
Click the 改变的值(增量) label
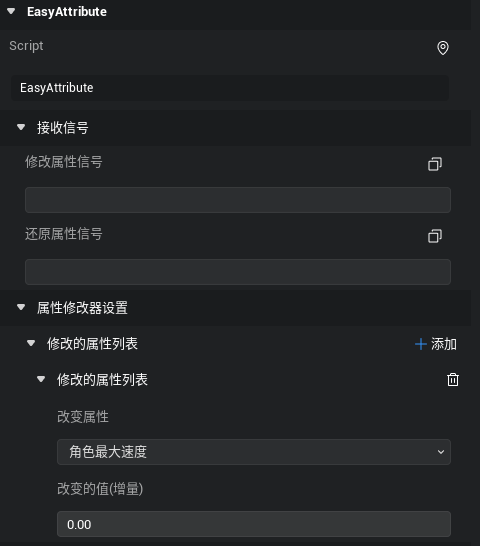point(100,489)
